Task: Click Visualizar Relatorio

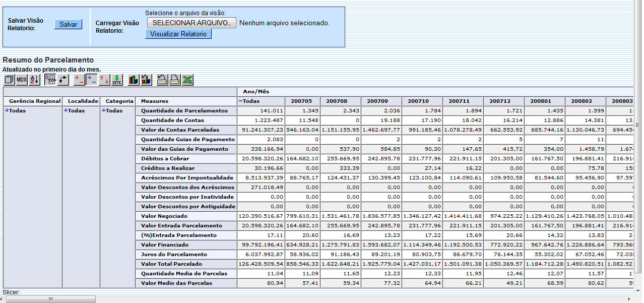Action: (178, 34)
